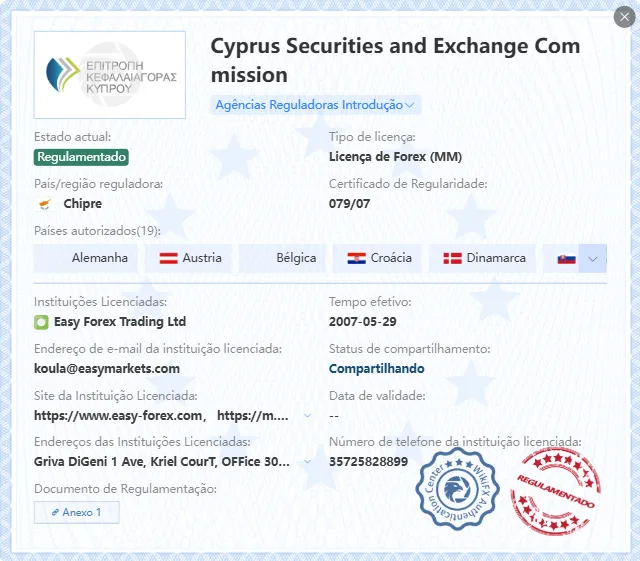The height and width of the screenshot is (561, 640).
Task: Click the WikiFX Authentication Center seal
Action: (457, 489)
